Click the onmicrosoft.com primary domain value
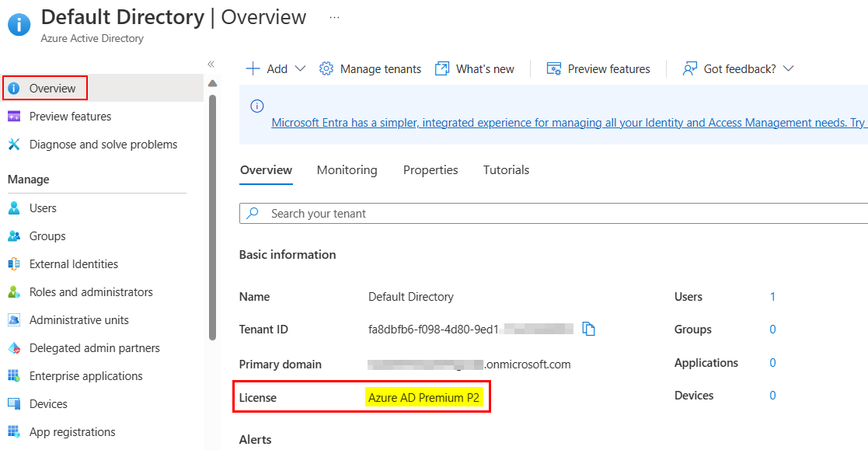The image size is (868, 450). (469, 365)
